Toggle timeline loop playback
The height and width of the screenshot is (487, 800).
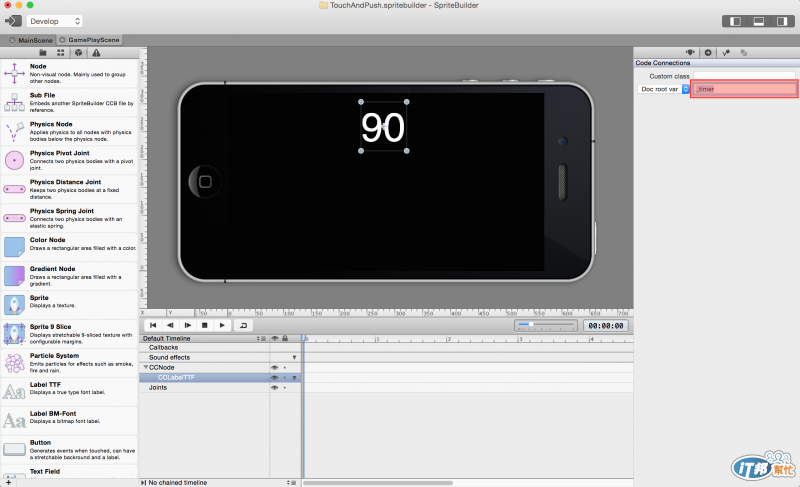243,325
